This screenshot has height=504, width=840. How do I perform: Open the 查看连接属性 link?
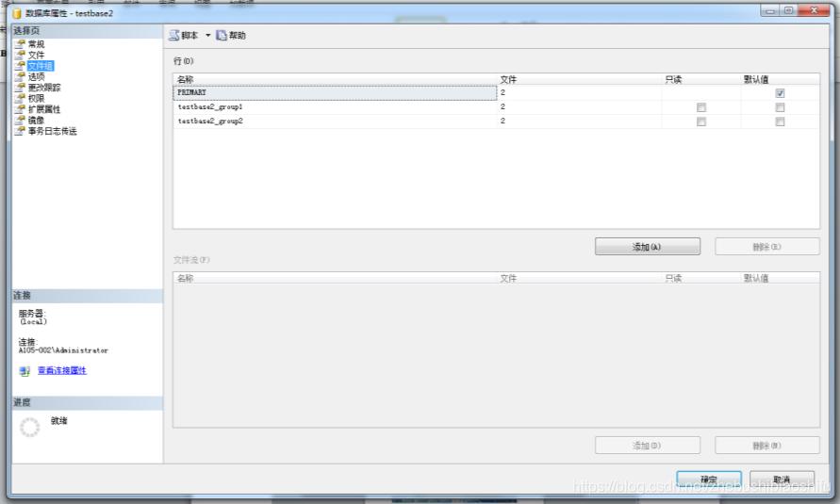click(62, 370)
